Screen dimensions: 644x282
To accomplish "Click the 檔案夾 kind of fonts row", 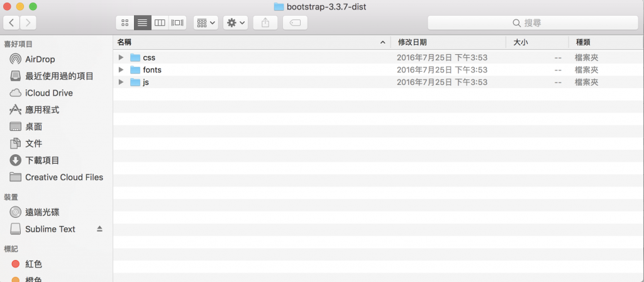I will coord(586,70).
